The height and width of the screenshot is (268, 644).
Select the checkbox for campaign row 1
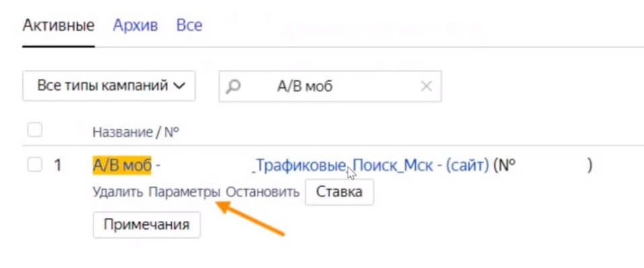[34, 165]
